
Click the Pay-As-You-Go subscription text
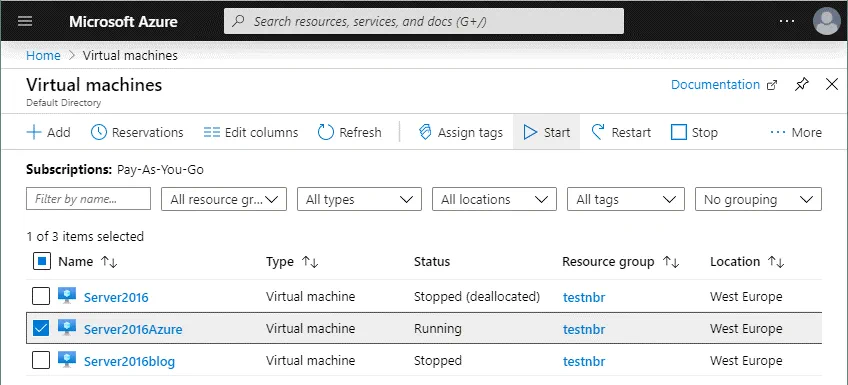(161, 170)
